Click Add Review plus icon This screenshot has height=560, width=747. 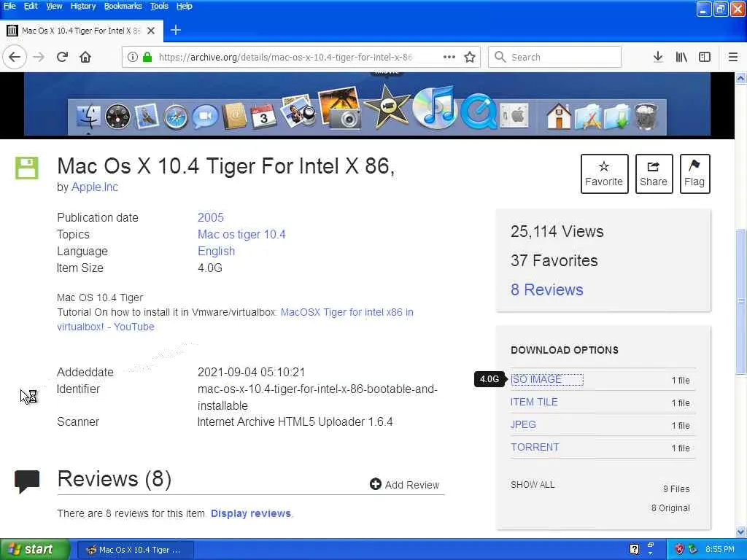tap(376, 484)
